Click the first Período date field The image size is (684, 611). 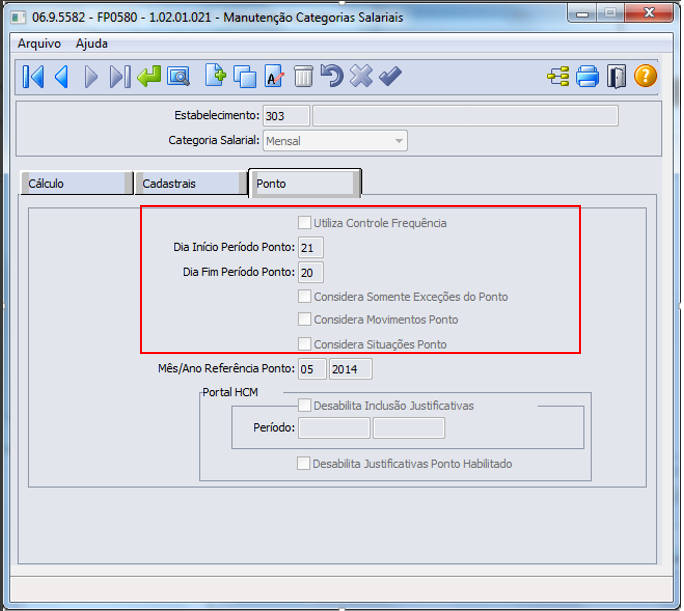(x=334, y=428)
